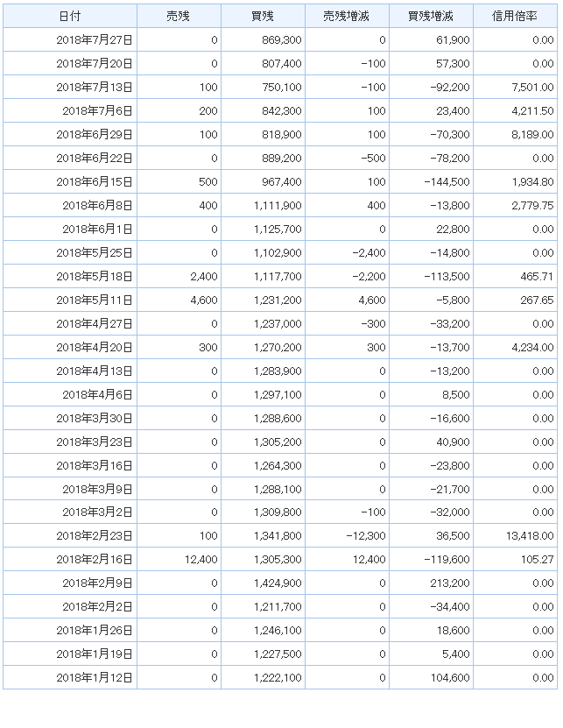Image resolution: width=563 pixels, height=728 pixels.
Task: Click the 13,418.00 credit ratio cell
Action: 527,536
